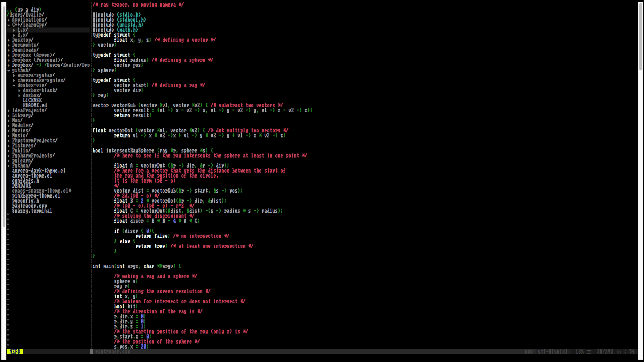Click the cpp filetype indicator in the status line
The height and width of the screenshot is (362, 644).
pyautogui.click(x=529, y=352)
